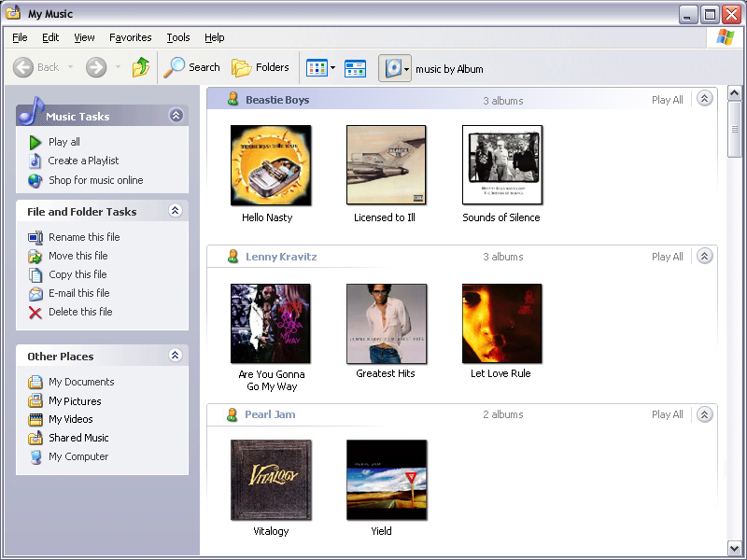Click the Shared Music folder icon
747x560 pixels.
(x=35, y=438)
